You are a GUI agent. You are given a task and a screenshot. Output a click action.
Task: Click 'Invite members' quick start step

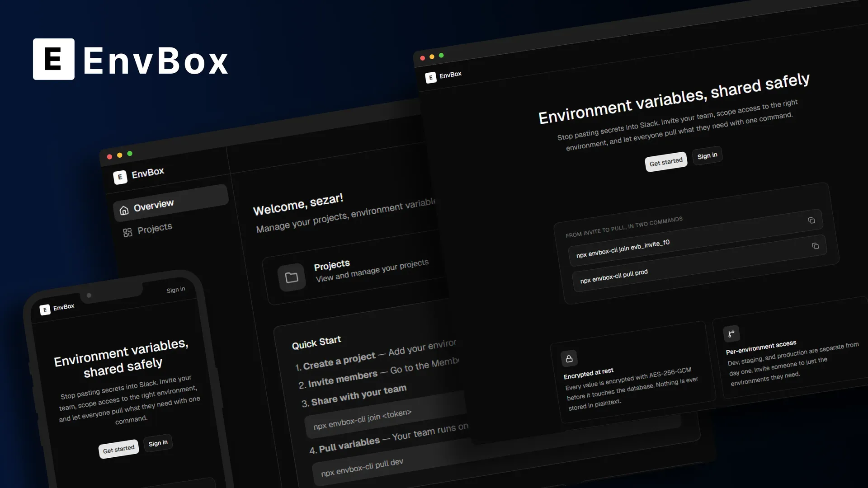343,379
